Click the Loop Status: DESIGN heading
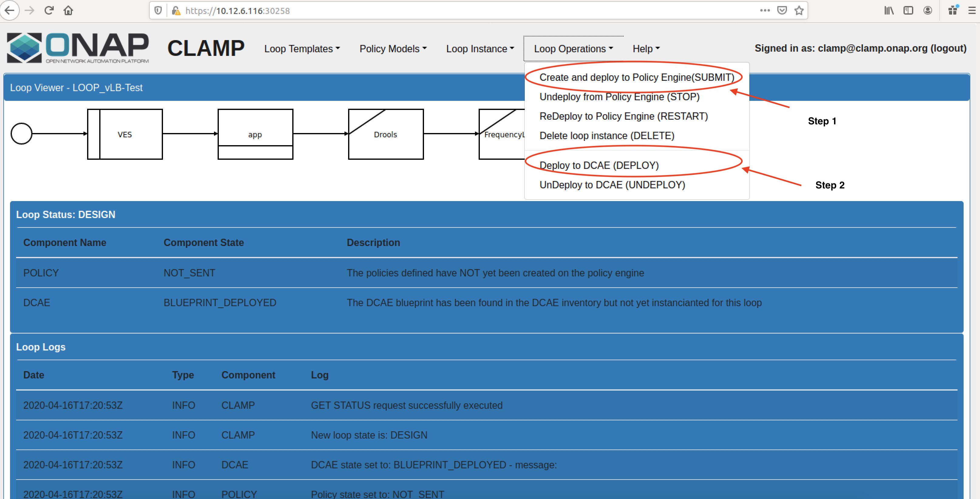The image size is (980, 499). click(66, 215)
